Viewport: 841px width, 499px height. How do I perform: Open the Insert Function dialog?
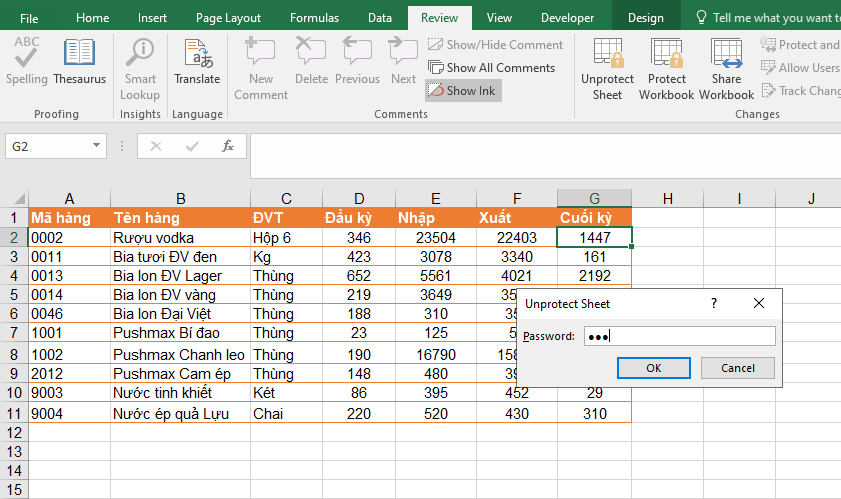pyautogui.click(x=228, y=146)
